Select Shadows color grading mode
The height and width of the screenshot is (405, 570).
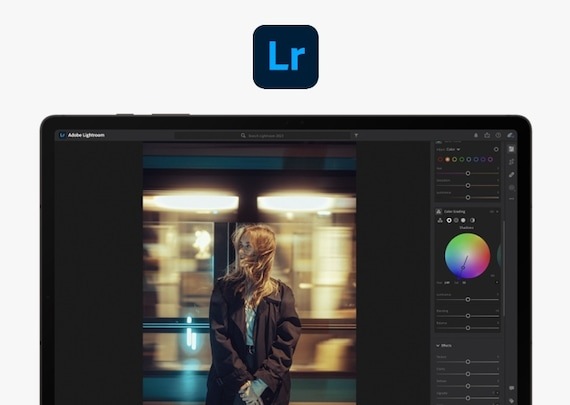pos(449,220)
